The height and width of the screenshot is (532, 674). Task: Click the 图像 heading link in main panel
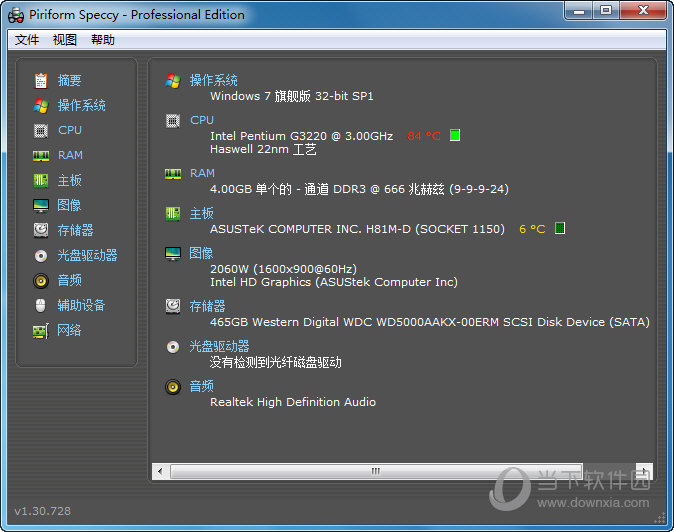202,253
